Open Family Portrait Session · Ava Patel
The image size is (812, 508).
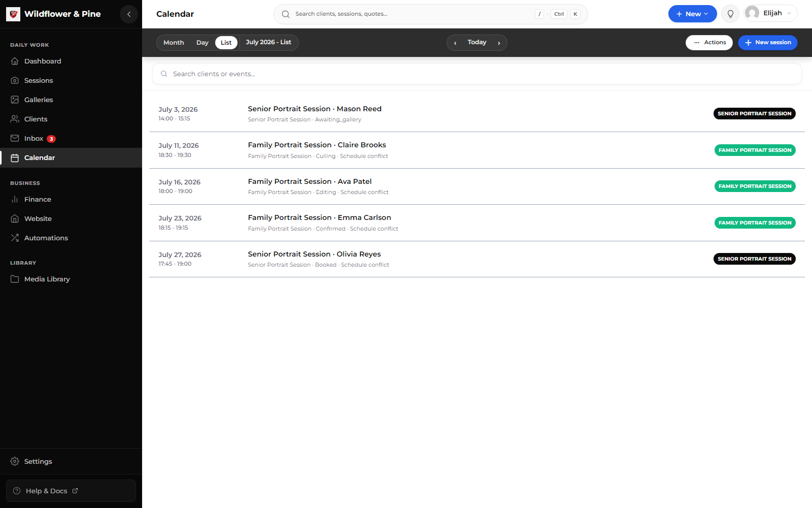(x=310, y=181)
